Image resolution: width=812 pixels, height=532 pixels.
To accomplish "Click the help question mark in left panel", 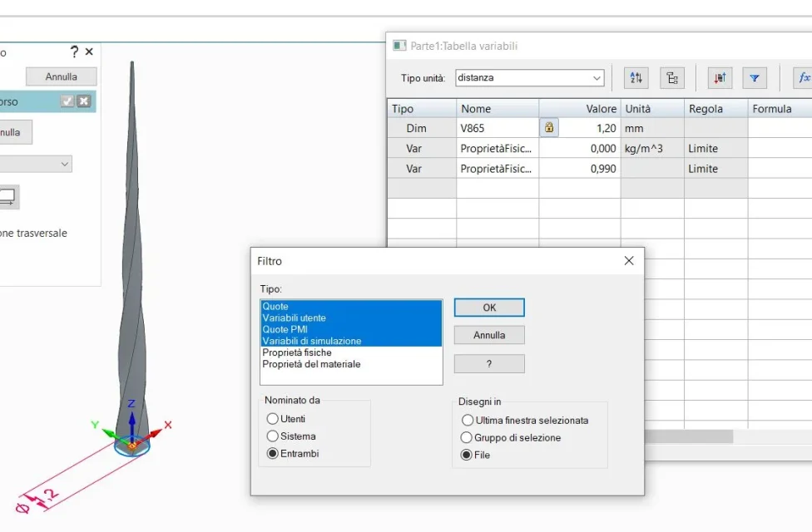I will (x=74, y=52).
